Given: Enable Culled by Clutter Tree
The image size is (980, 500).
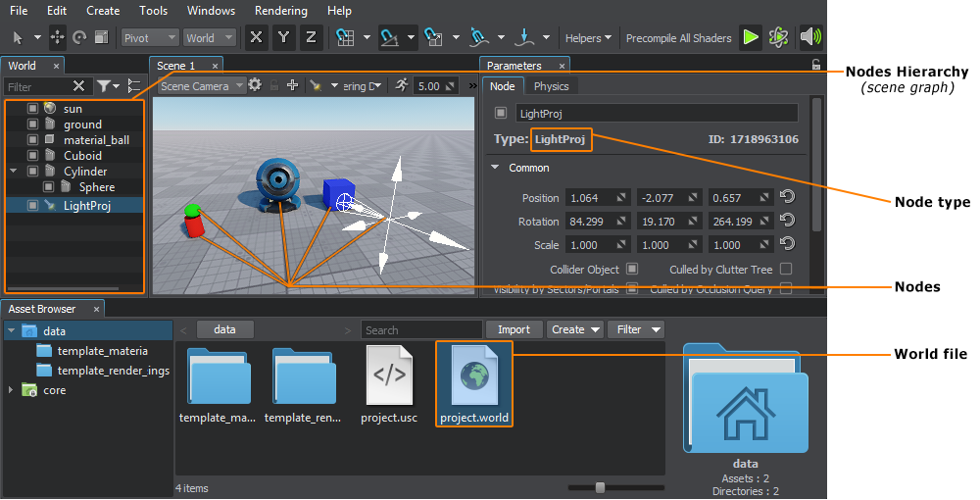Looking at the screenshot, I should [x=785, y=269].
